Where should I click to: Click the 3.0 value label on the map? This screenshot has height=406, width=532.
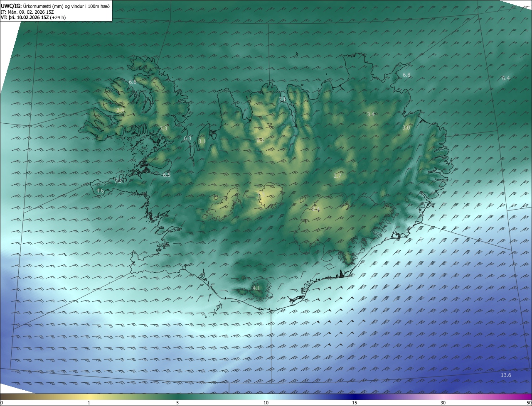406,128
